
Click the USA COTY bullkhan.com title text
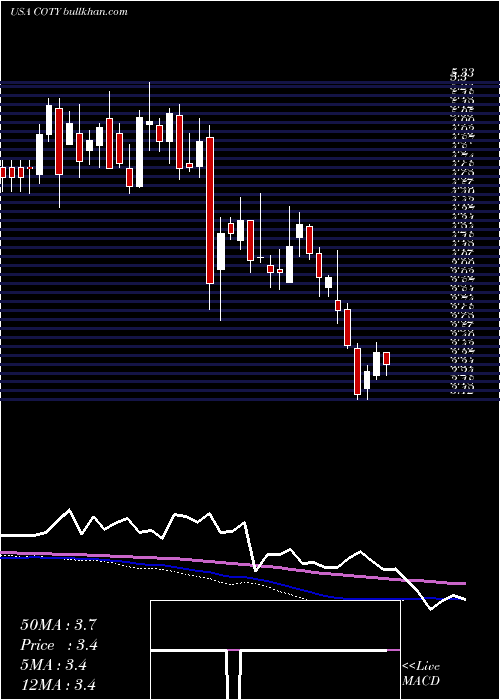[69, 12]
